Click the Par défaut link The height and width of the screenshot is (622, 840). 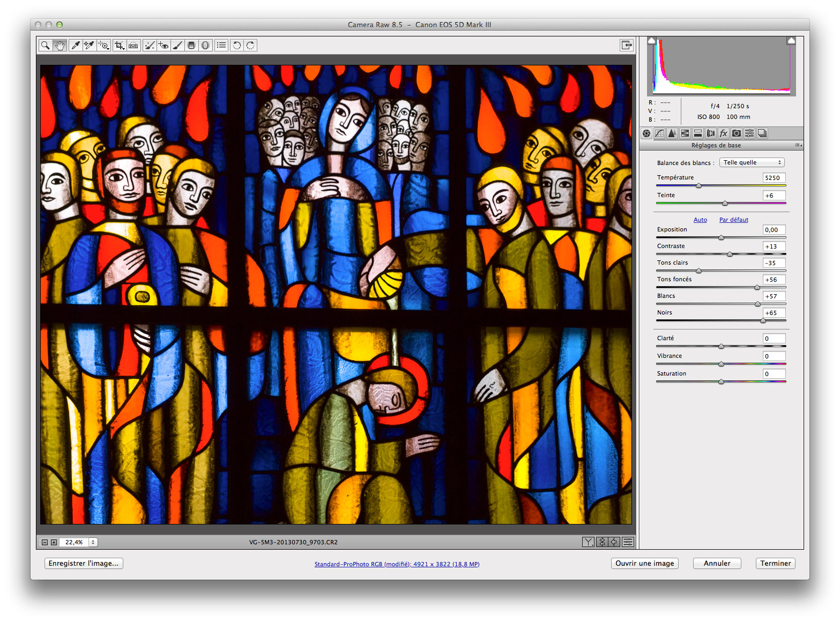click(733, 220)
